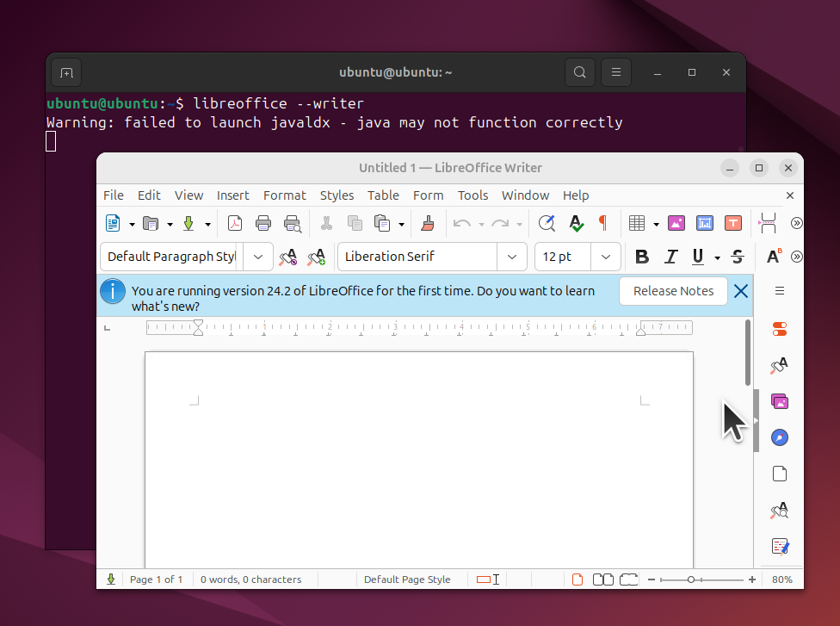Insert an image from toolbar
This screenshot has width=840, height=626.
point(676,223)
